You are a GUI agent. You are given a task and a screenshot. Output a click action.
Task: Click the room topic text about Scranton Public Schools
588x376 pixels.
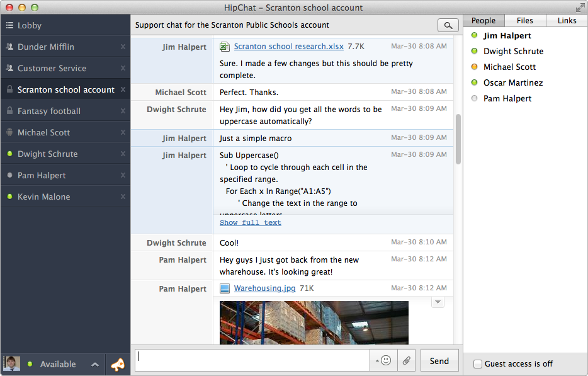point(232,25)
